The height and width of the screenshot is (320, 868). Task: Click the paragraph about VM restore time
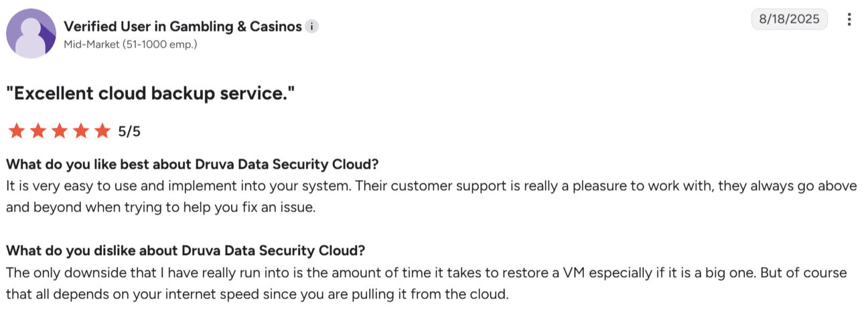click(x=427, y=283)
